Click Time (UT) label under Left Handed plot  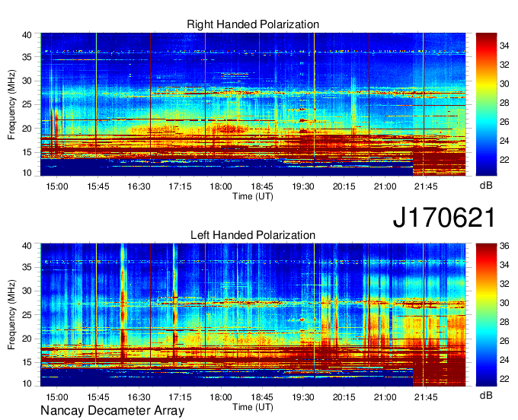(253, 407)
